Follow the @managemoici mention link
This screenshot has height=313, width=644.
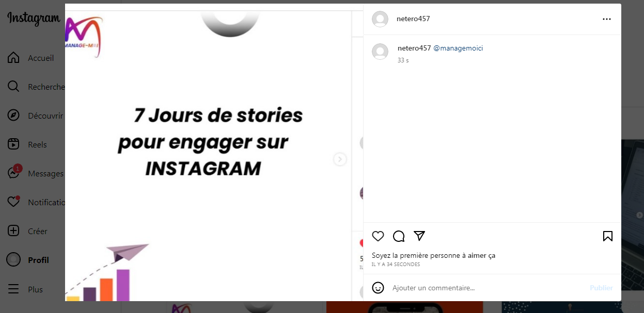(458, 48)
